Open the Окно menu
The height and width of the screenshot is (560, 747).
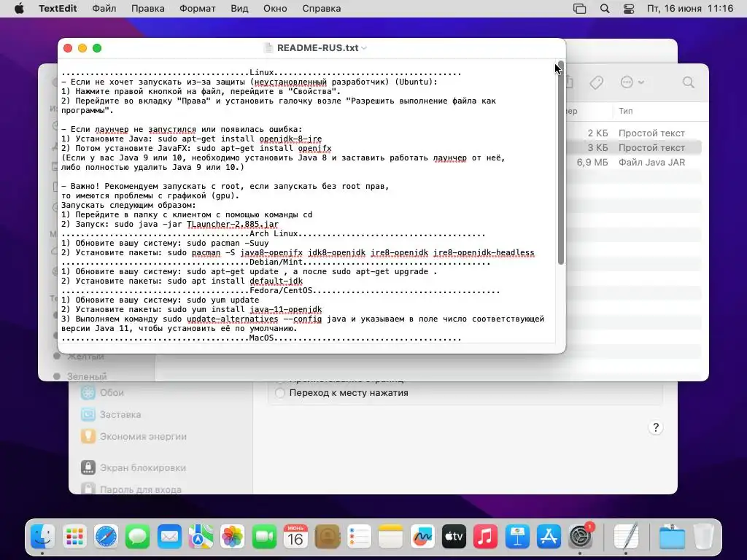(275, 9)
